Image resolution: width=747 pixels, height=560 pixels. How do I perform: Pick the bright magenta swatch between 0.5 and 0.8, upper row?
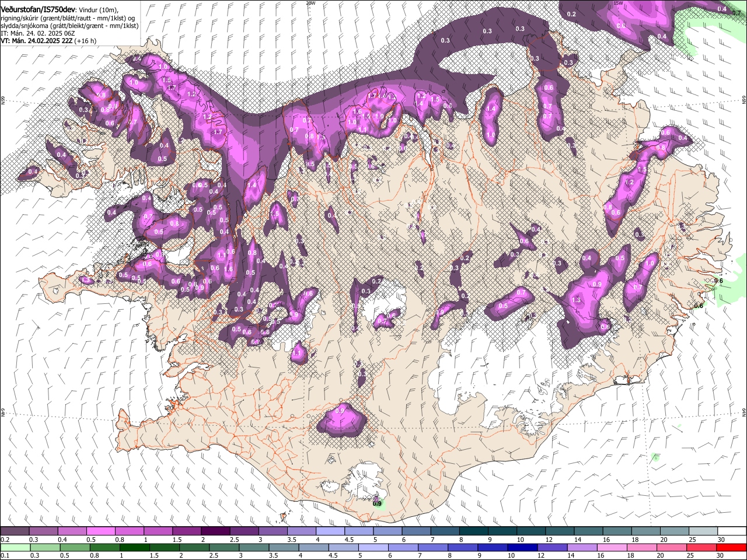tap(101, 531)
